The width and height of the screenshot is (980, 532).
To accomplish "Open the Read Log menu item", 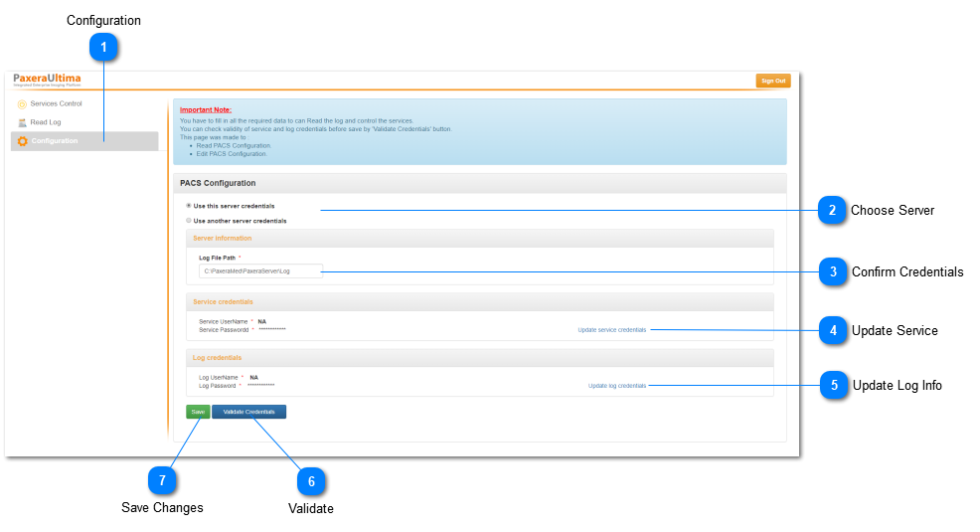I will [46, 122].
